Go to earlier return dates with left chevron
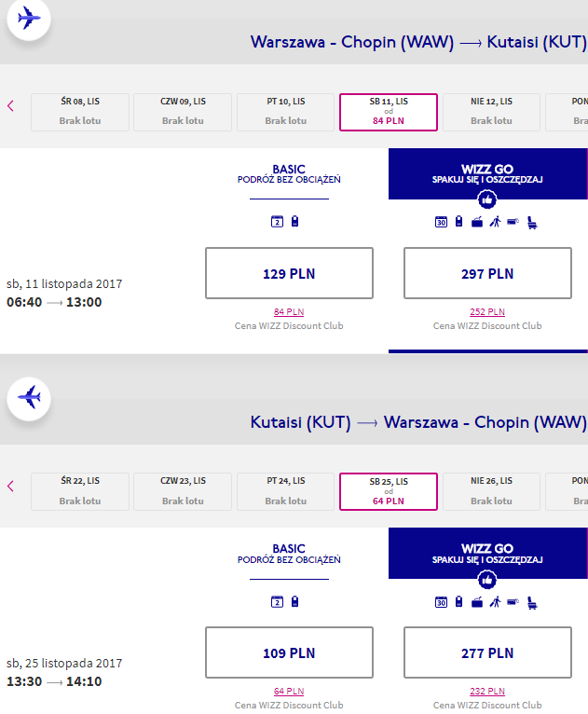 (x=11, y=486)
